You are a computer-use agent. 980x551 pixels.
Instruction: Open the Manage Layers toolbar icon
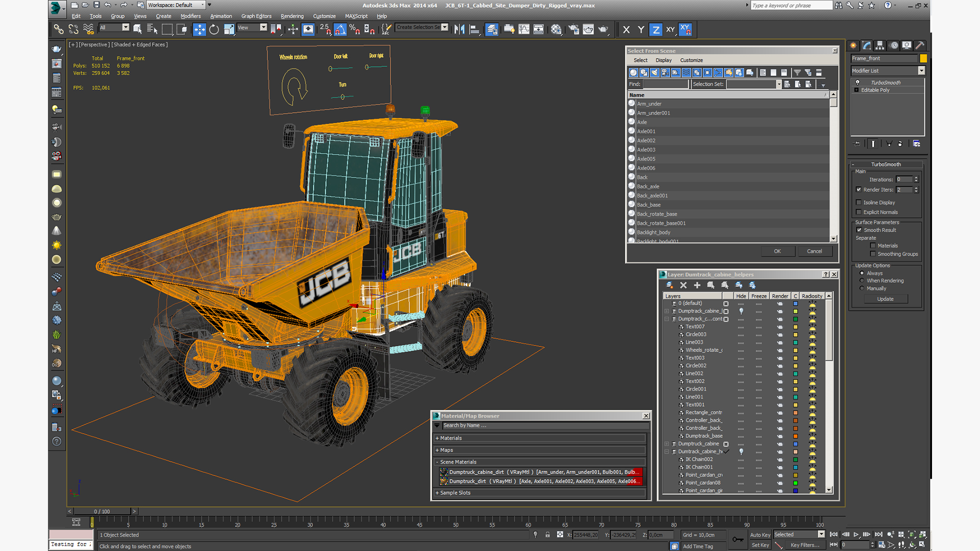coord(492,30)
